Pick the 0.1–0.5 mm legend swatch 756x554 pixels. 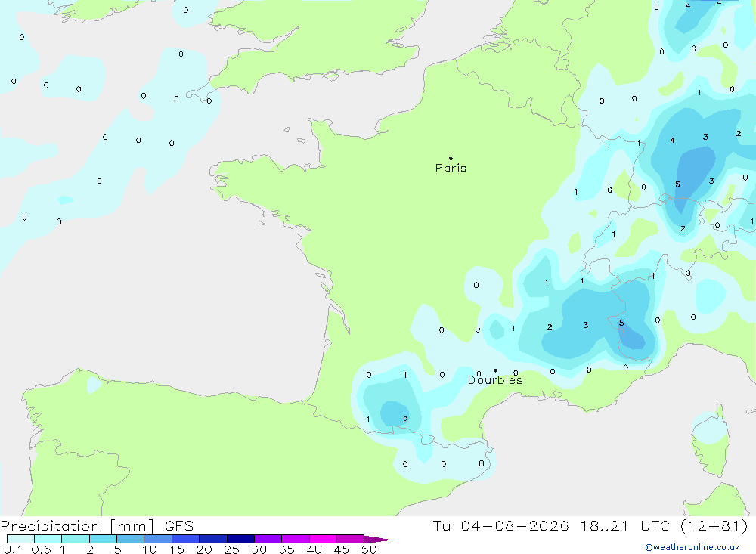pyautogui.click(x=20, y=539)
